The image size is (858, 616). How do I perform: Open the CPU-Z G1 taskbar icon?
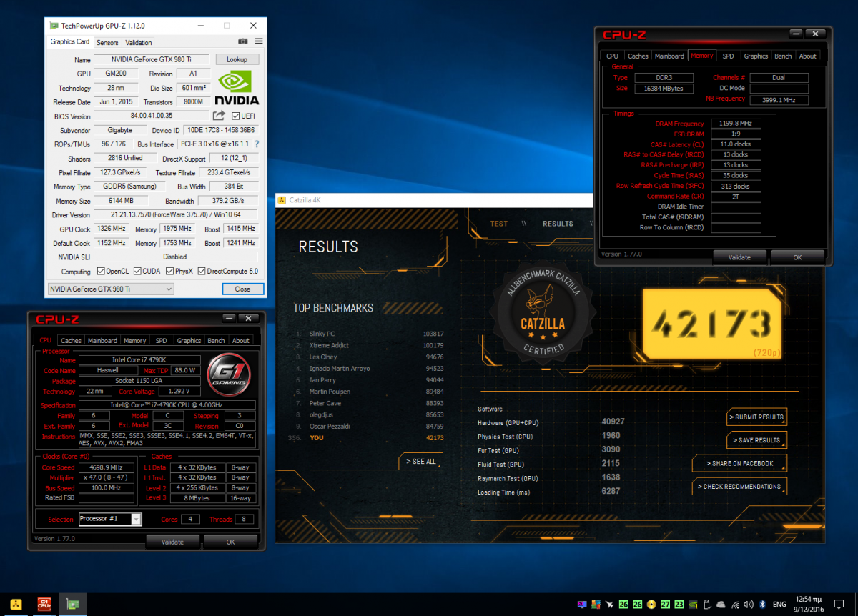pos(44,605)
